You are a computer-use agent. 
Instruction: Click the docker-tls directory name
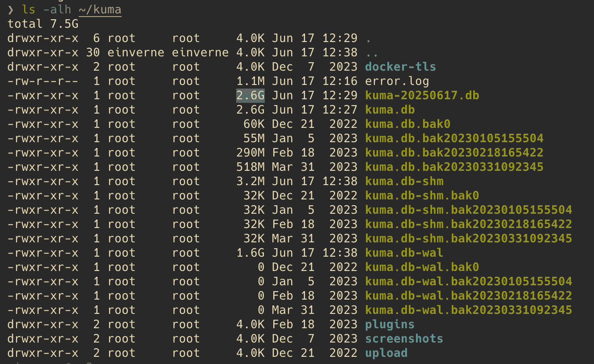coord(400,67)
